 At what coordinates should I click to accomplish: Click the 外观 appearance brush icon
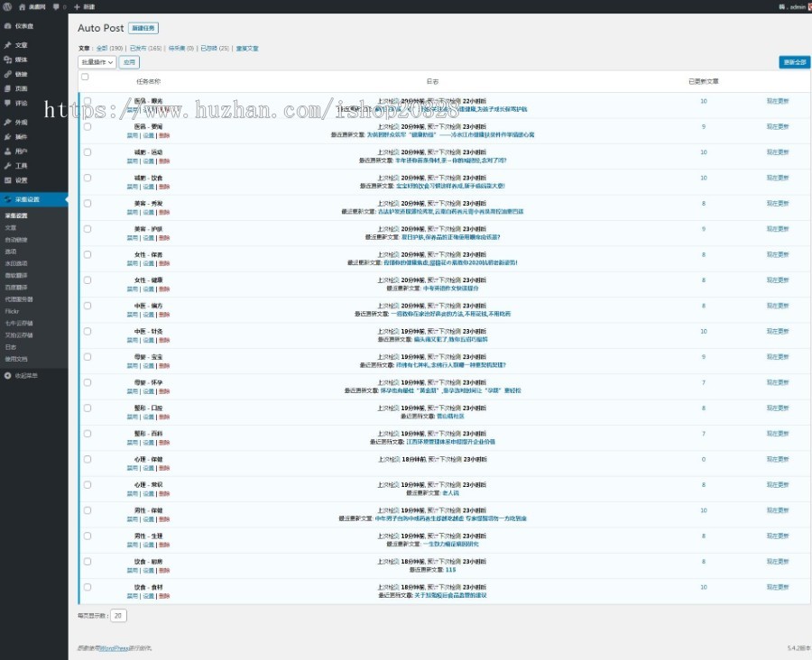click(x=8, y=122)
